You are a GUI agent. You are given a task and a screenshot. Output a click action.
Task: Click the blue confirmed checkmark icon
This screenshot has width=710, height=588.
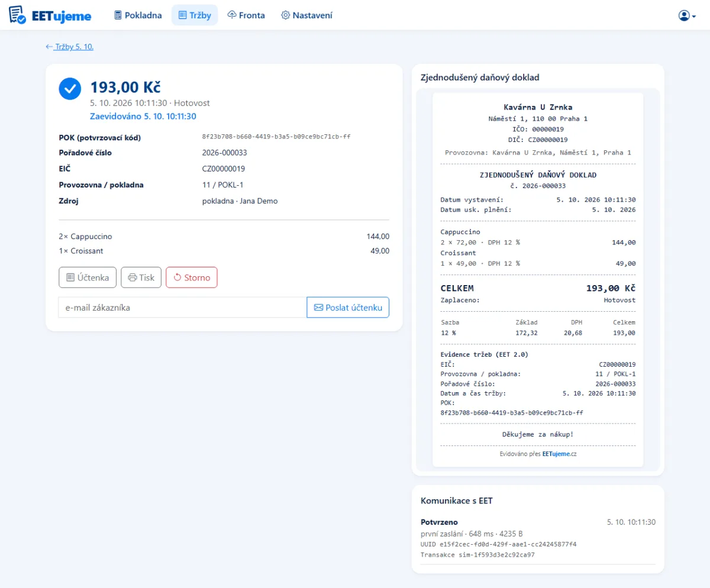point(70,89)
